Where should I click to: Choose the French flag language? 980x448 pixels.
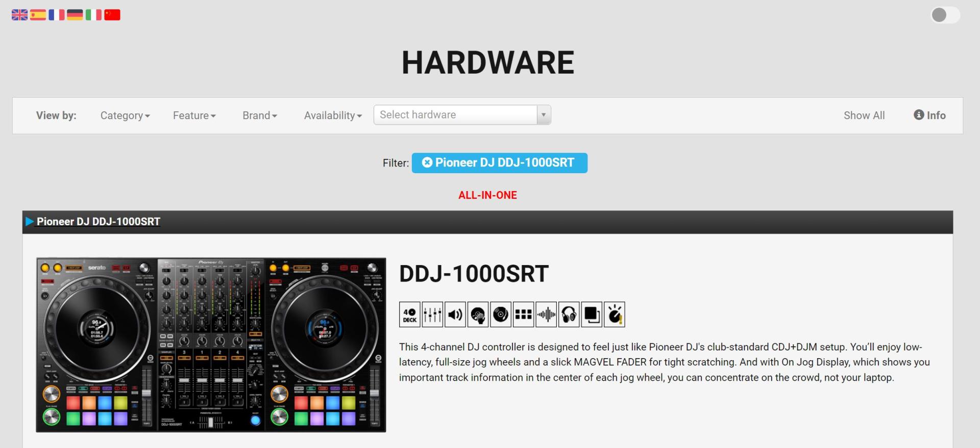coord(56,15)
